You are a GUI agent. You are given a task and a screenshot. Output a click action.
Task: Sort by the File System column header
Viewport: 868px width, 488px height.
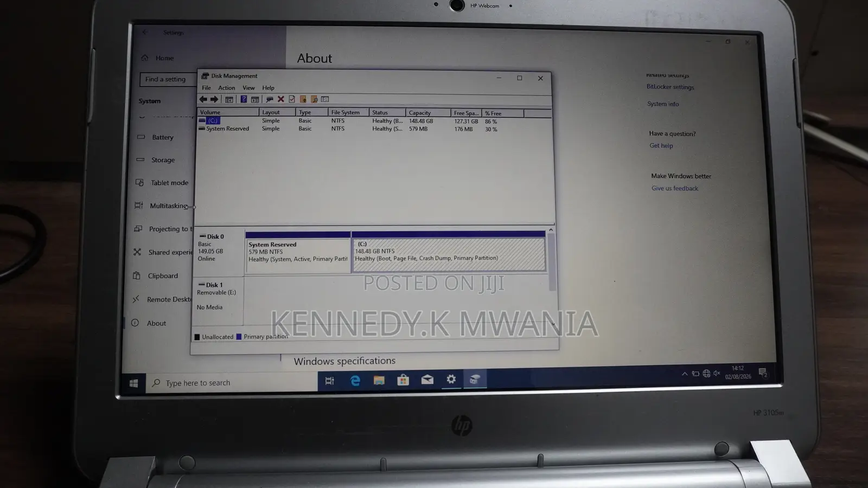348,112
